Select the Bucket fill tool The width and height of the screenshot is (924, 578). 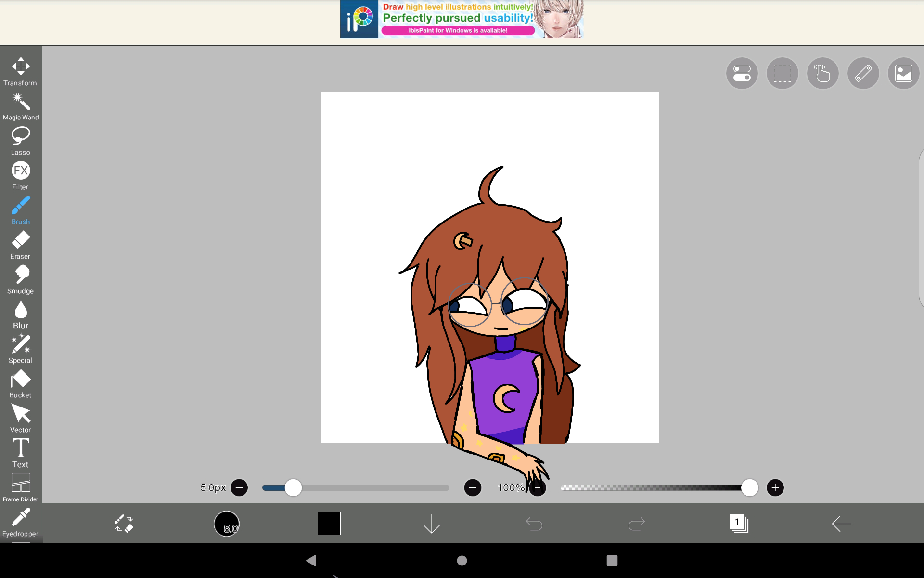(21, 384)
